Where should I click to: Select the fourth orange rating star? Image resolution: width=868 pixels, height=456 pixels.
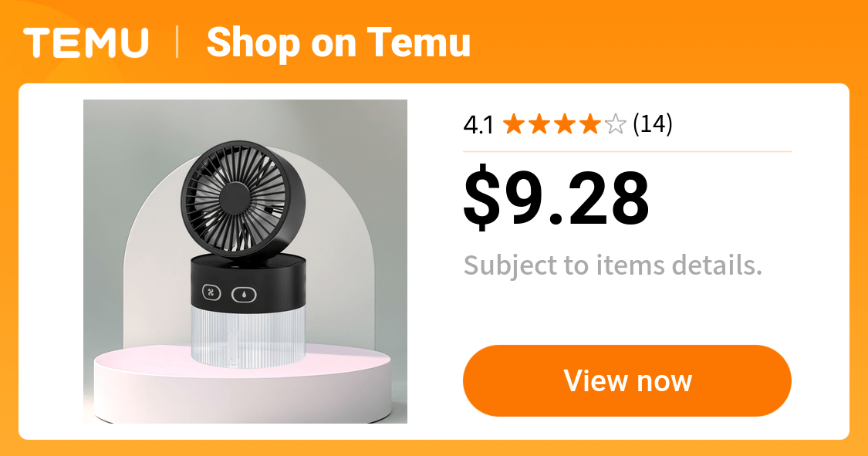point(590,124)
